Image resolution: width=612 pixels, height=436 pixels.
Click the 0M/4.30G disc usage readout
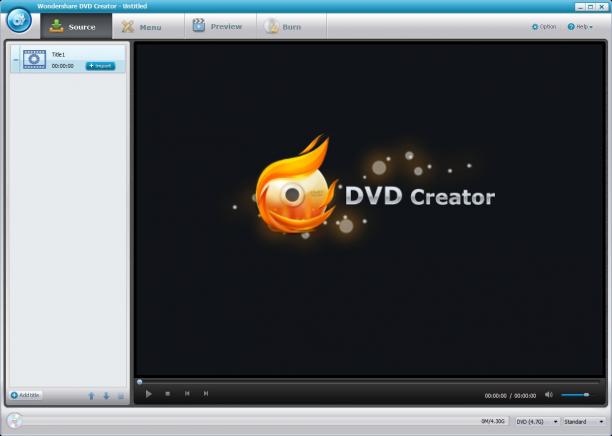[493, 421]
